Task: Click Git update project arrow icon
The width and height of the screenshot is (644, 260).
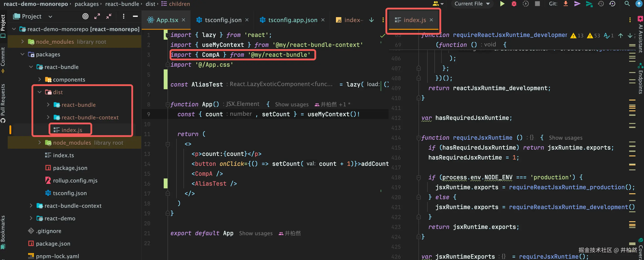Action: (x=566, y=4)
